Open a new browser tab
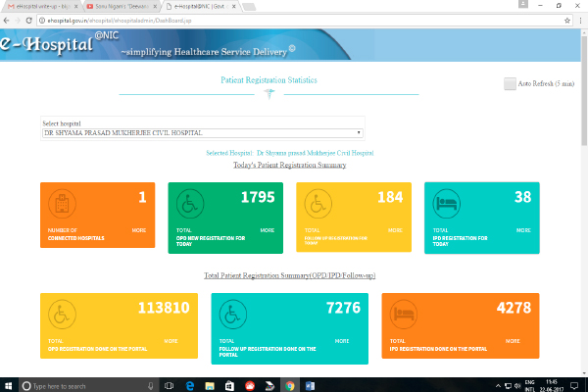The width and height of the screenshot is (588, 392). click(x=249, y=7)
